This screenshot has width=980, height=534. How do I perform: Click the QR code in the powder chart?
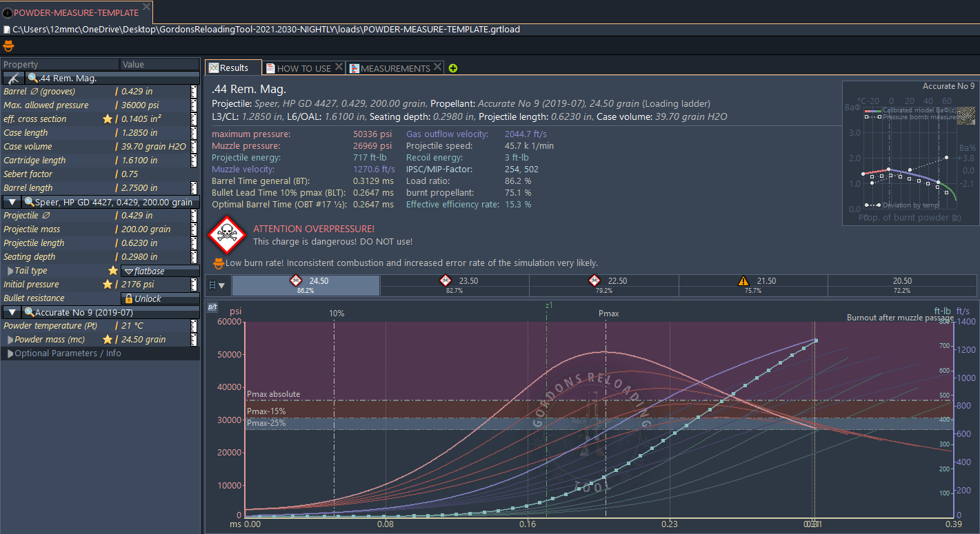click(966, 114)
